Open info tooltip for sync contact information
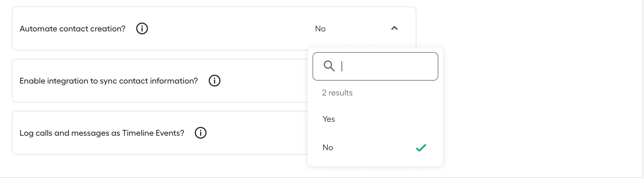Image resolution: width=644 pixels, height=179 pixels. pyautogui.click(x=215, y=81)
